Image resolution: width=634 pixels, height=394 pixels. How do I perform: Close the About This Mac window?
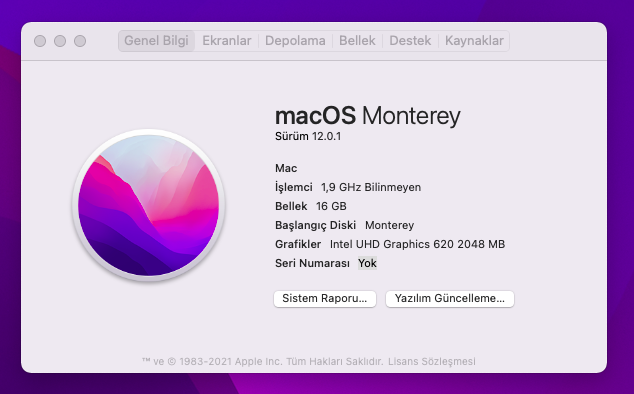40,41
